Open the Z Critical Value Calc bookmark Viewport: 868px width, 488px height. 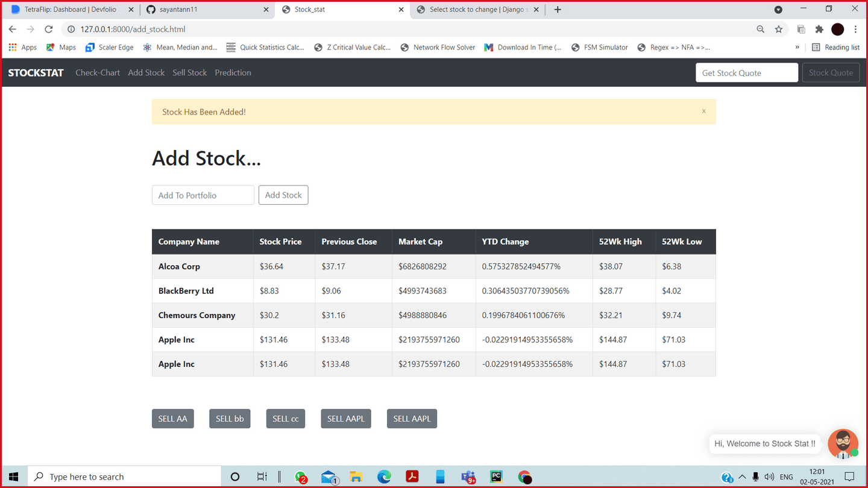click(x=353, y=47)
